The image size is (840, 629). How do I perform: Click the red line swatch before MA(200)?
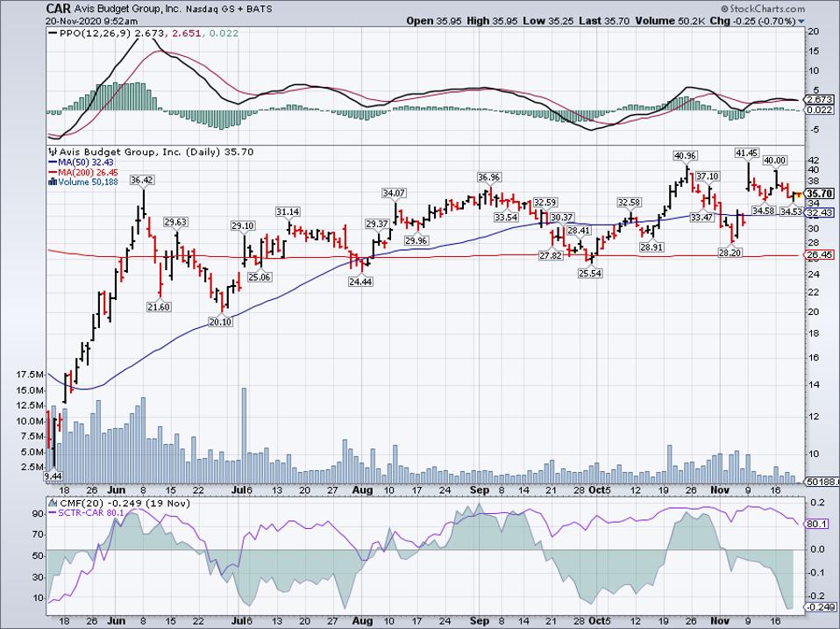point(53,172)
